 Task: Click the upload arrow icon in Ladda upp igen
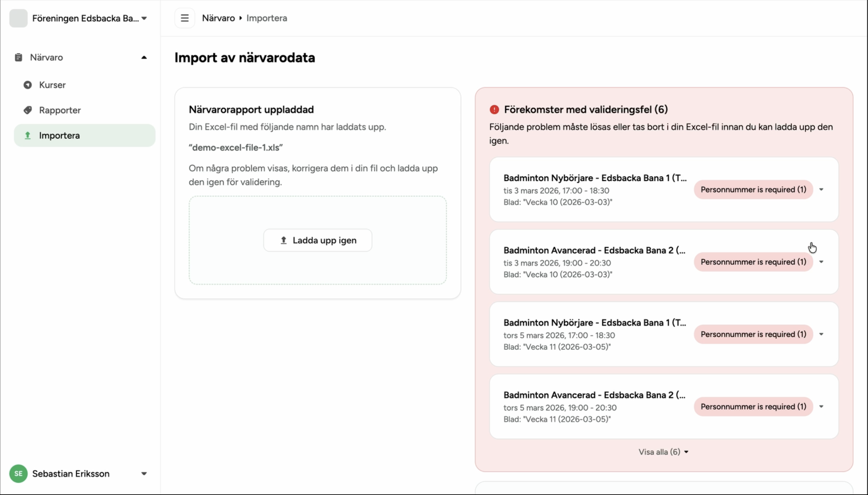pos(284,240)
